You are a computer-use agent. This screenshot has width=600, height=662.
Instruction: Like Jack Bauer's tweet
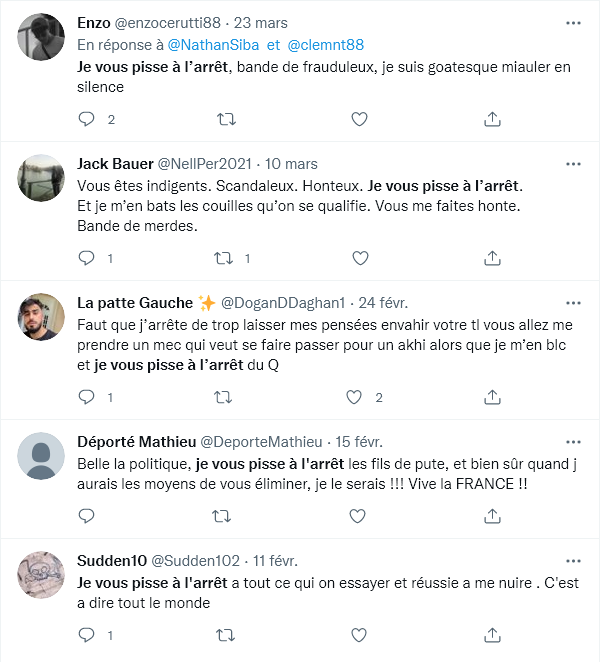[x=359, y=258]
